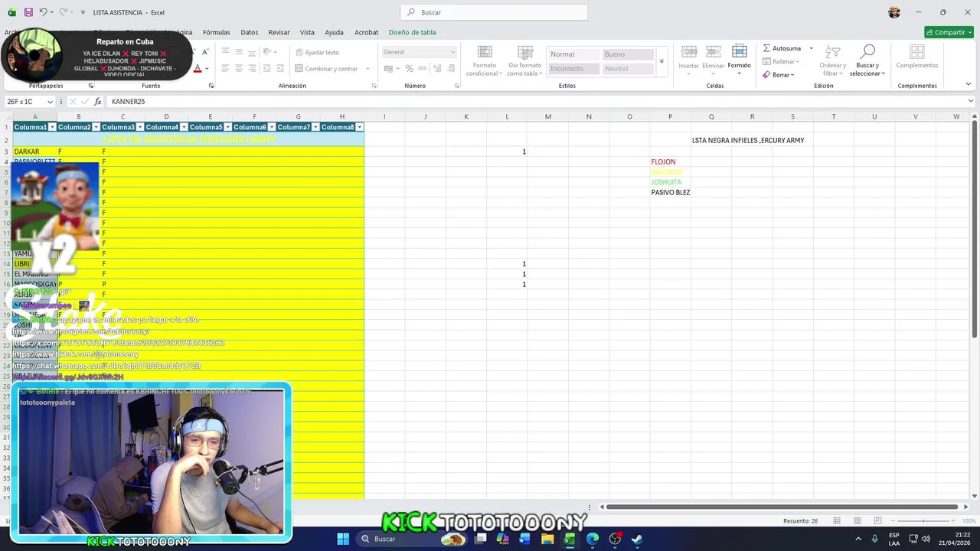
Task: Align text to bottom vertically
Action: [x=253, y=52]
